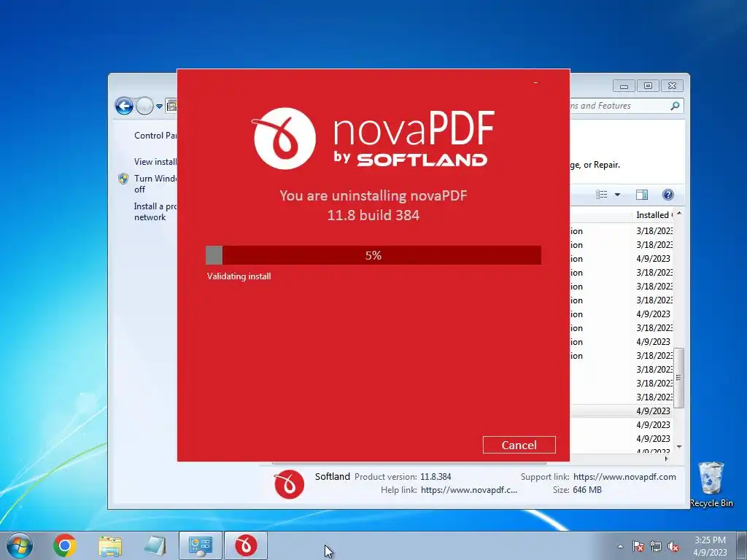Click help link https://www.novapdf.c...
Screen dimensions: 747x560
click(x=469, y=489)
